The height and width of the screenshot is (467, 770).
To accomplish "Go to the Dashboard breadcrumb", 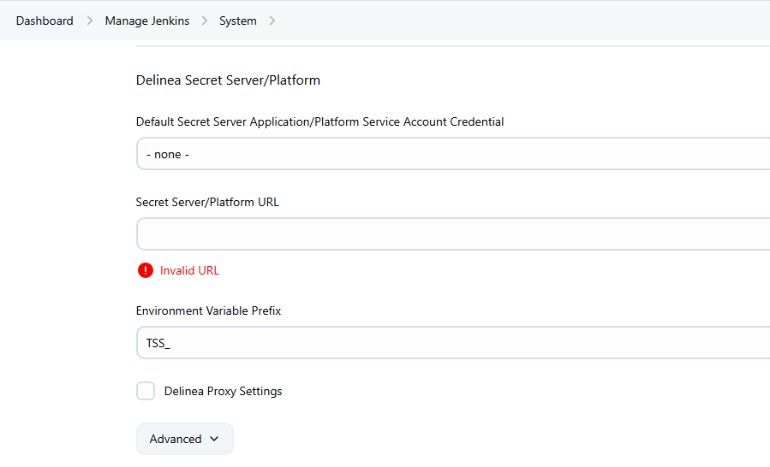I will [44, 21].
